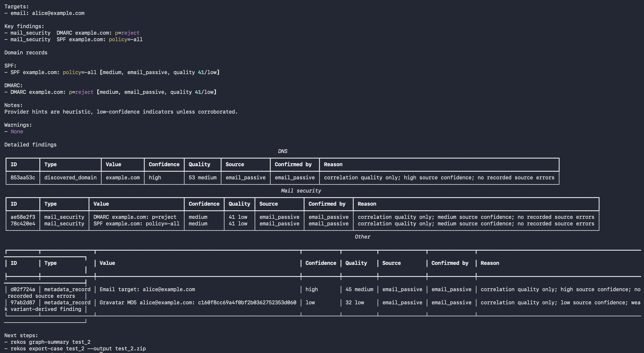This screenshot has width=644, height=353.
Task: Click ID cell 97ab2d87
Action: [23, 303]
